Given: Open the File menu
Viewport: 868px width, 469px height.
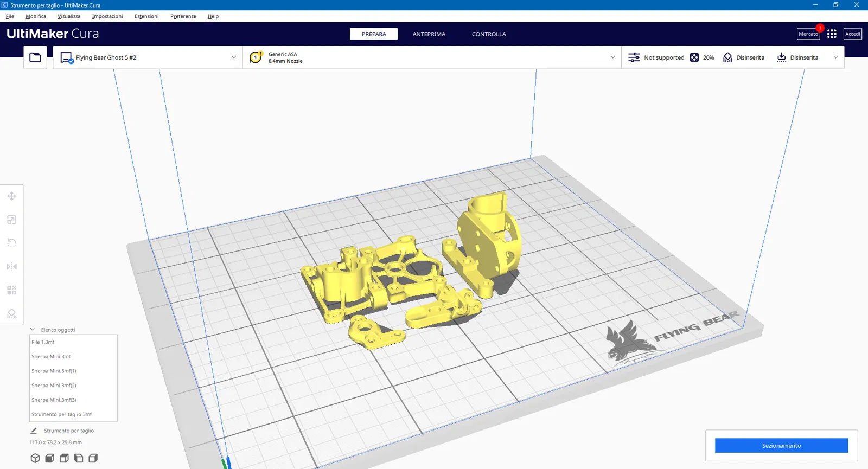Looking at the screenshot, I should tap(10, 16).
